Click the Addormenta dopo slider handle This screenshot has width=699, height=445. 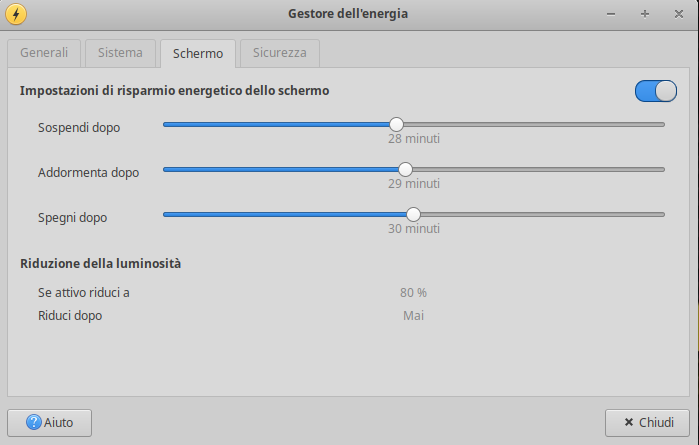405,169
